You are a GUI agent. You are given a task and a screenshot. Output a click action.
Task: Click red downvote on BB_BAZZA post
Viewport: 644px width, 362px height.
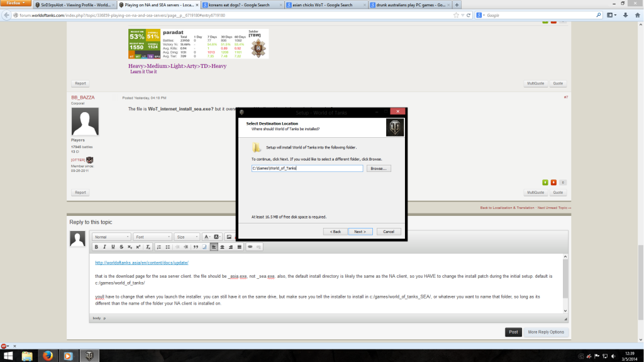(553, 182)
